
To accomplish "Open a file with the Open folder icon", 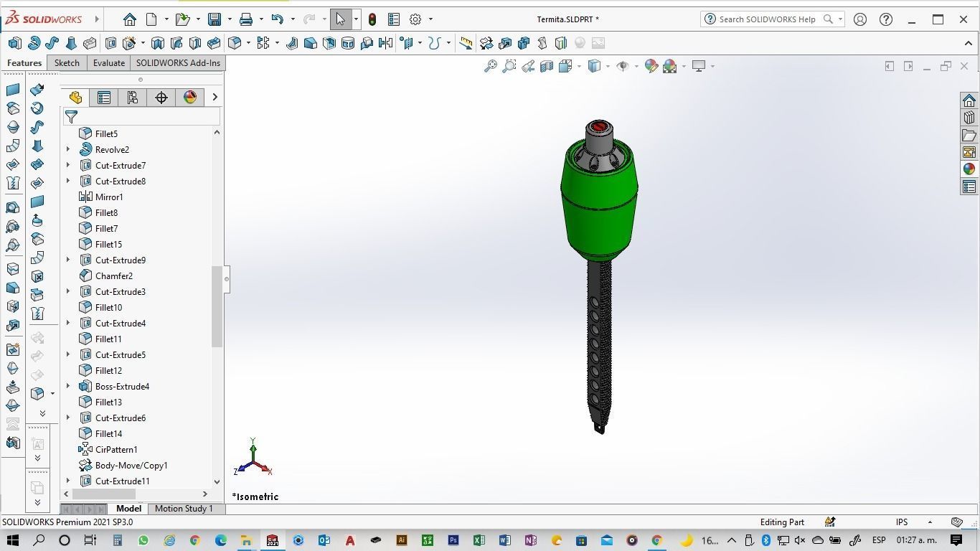I will (x=182, y=19).
